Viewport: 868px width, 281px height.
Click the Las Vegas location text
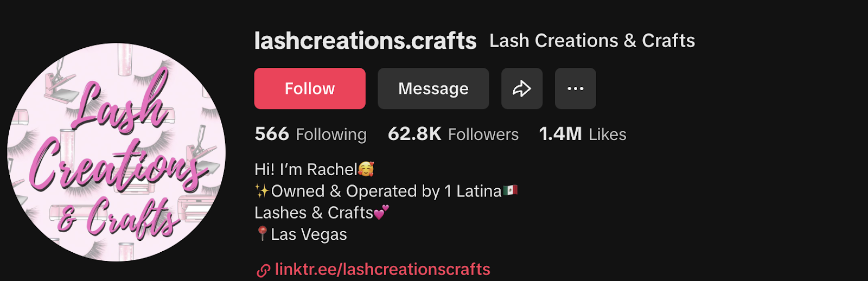[x=309, y=234]
